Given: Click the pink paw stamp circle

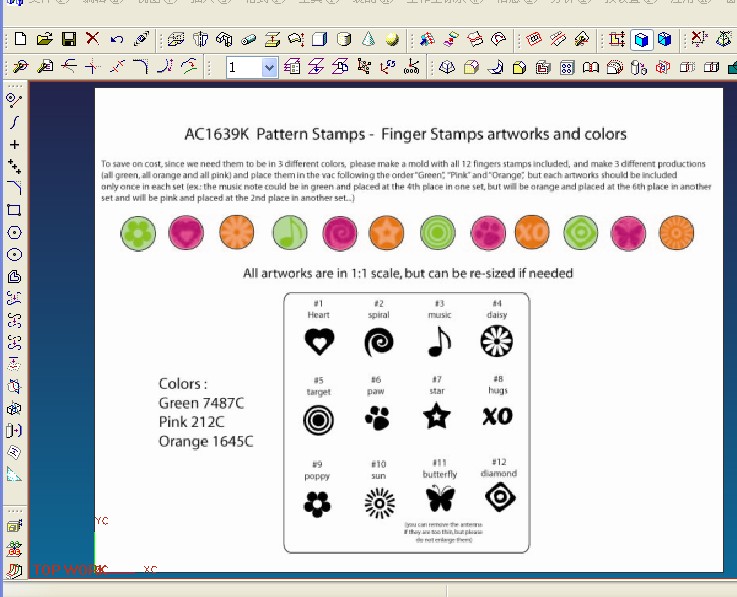Looking at the screenshot, I should (488, 233).
